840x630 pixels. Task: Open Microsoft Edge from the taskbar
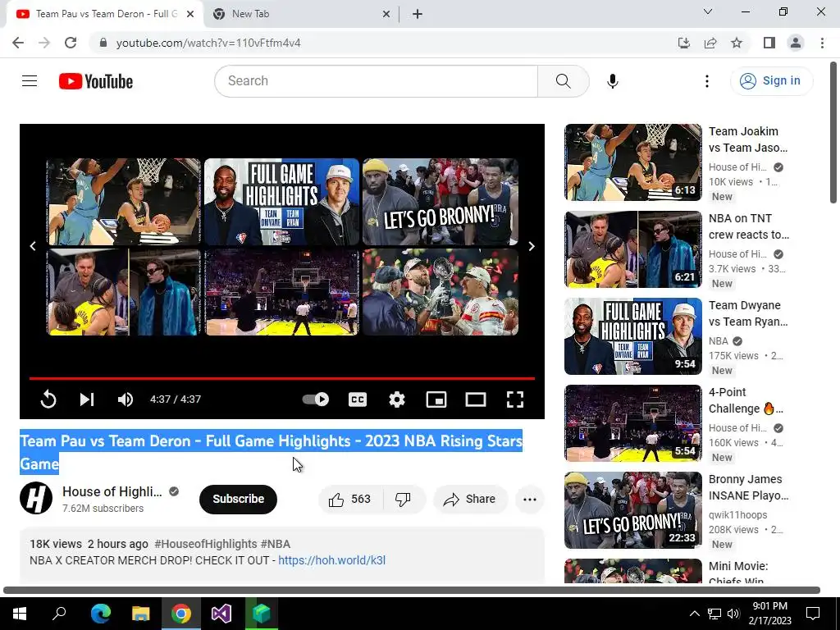pyautogui.click(x=100, y=614)
